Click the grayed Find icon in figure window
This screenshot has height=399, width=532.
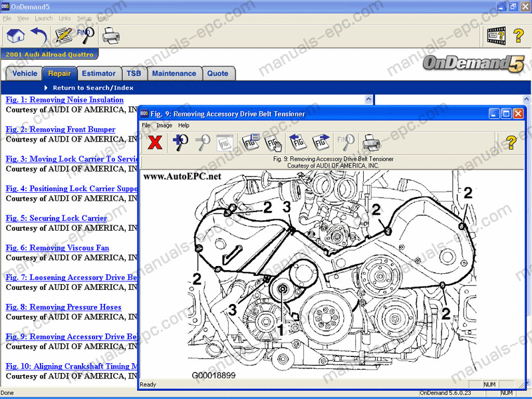[x=345, y=142]
